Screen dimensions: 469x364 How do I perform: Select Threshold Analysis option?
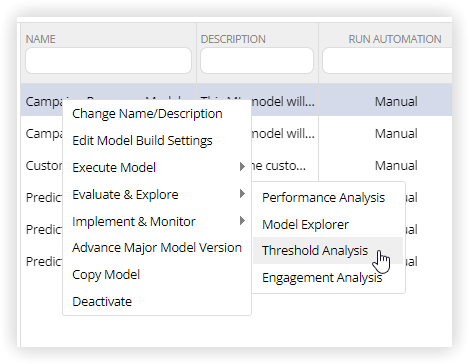(315, 251)
